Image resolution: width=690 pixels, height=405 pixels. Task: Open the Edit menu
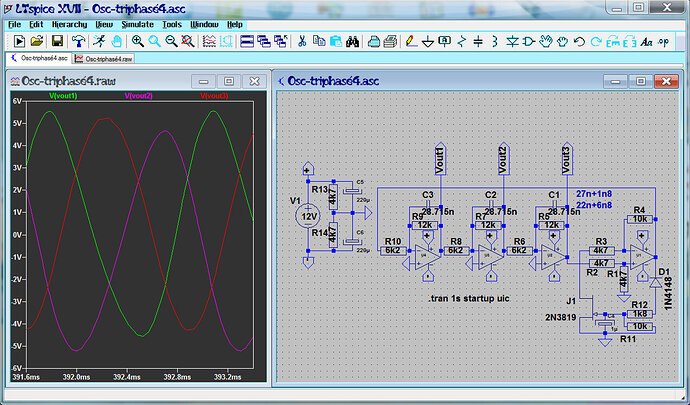[x=36, y=25]
